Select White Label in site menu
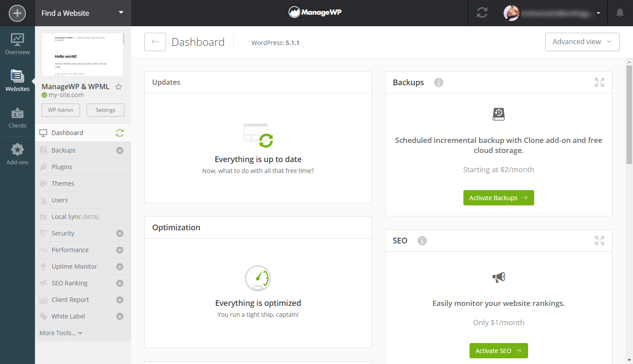The height and width of the screenshot is (364, 633). 83,316
